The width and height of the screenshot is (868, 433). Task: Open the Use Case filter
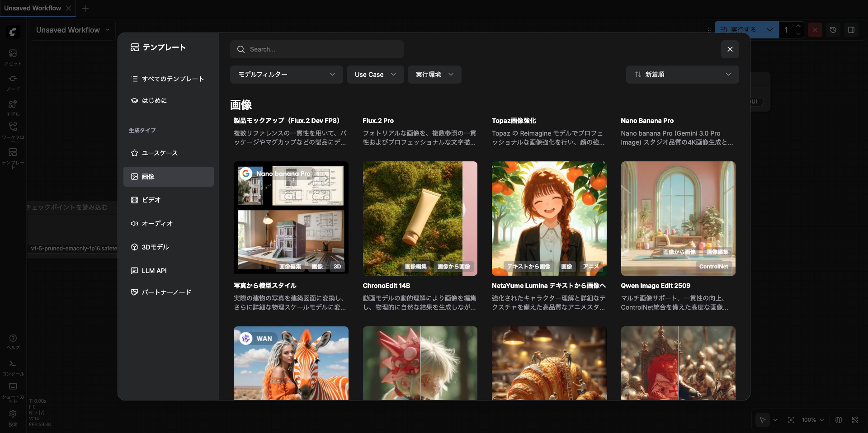click(x=375, y=74)
